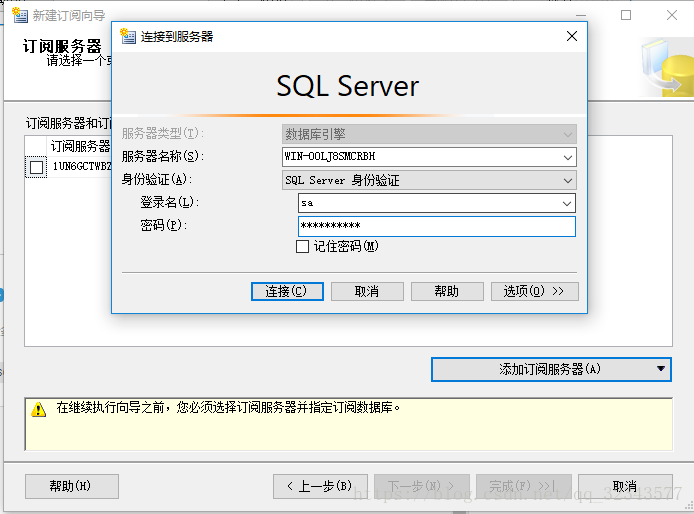694x514 pixels.
Task: Cancel the Connect to Server dialog
Action: [367, 291]
